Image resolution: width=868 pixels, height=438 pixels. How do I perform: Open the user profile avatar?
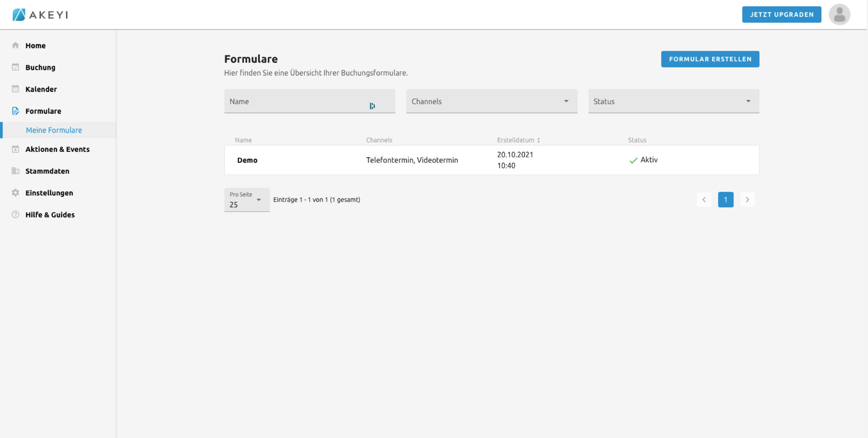pos(839,15)
